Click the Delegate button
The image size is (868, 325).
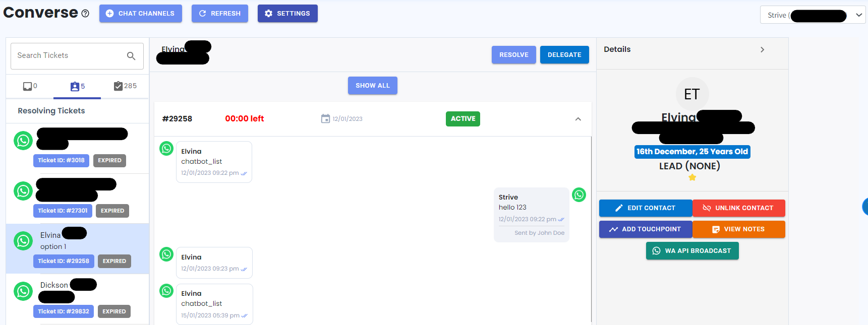pos(564,55)
